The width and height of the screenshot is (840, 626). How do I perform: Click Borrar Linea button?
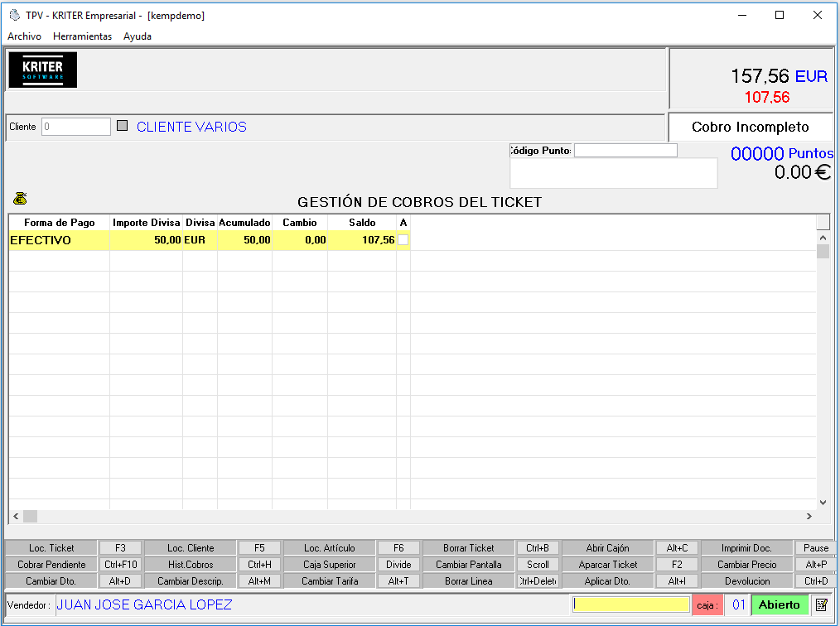pos(469,581)
